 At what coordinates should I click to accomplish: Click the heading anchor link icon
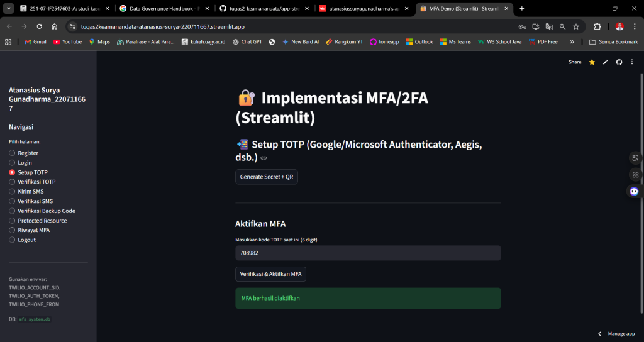(x=264, y=158)
